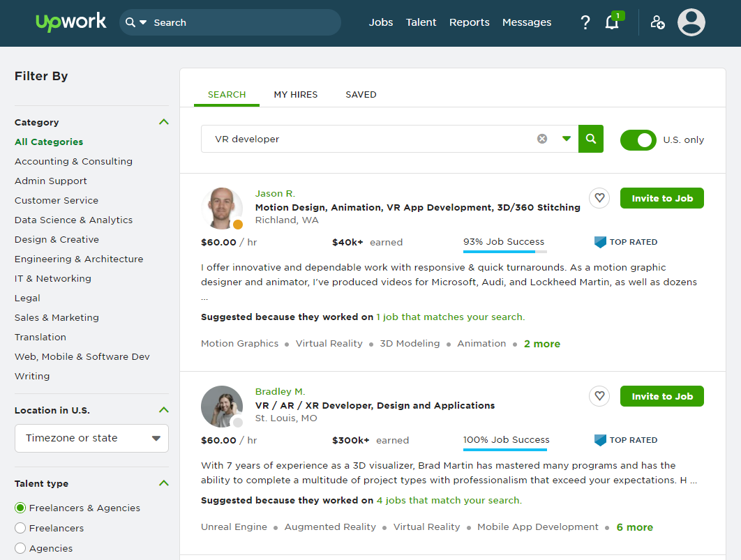
Task: Open the help question mark icon
Action: click(585, 22)
